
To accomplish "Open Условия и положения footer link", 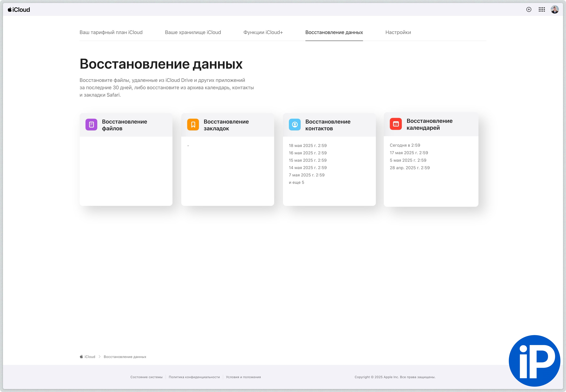I will point(243,377).
